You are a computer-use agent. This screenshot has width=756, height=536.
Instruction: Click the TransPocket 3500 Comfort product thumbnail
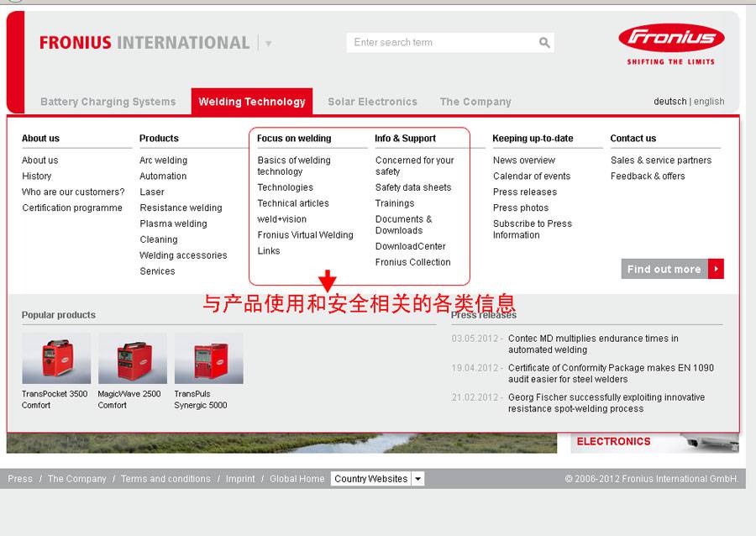pyautogui.click(x=55, y=356)
